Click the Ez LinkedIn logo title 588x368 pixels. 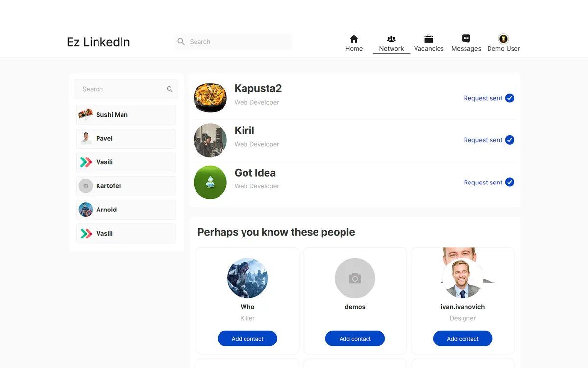[98, 42]
